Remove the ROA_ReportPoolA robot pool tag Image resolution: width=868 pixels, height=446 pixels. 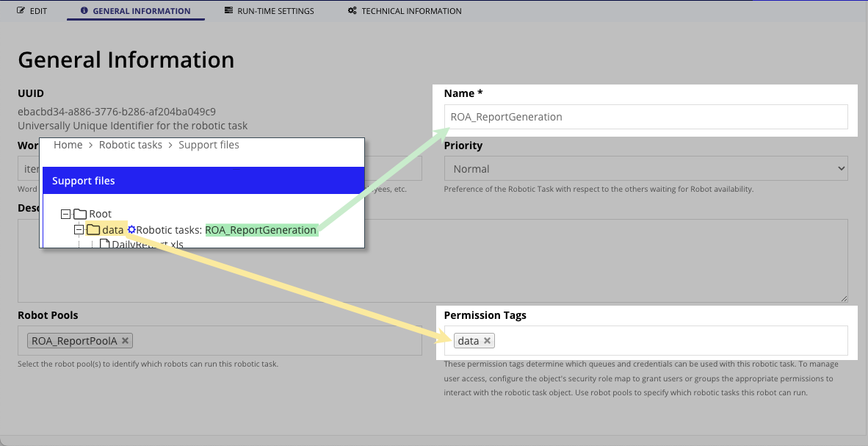pos(126,341)
